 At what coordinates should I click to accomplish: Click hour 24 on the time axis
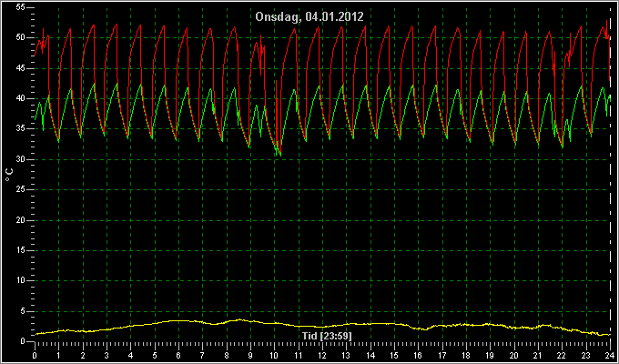pos(610,356)
